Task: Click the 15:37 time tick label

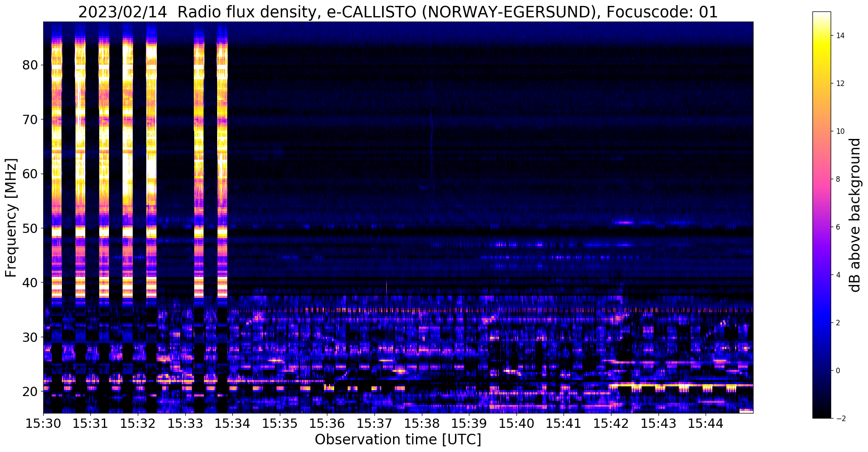Action: tap(374, 423)
